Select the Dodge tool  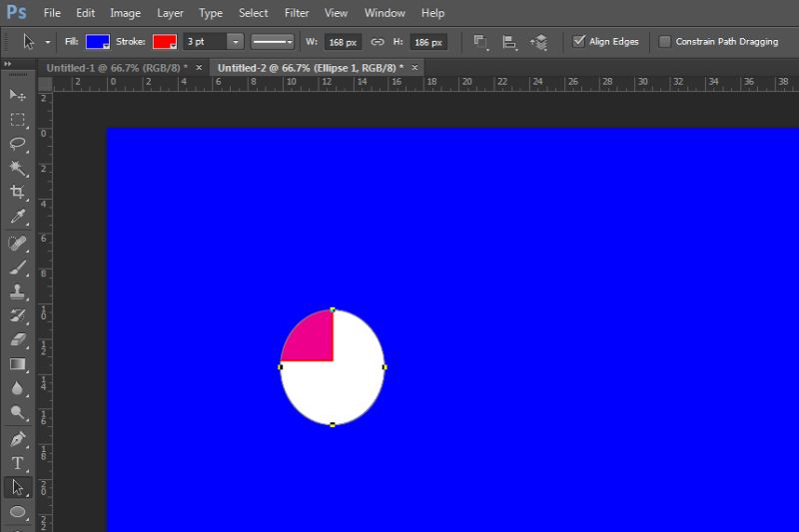coord(17,412)
